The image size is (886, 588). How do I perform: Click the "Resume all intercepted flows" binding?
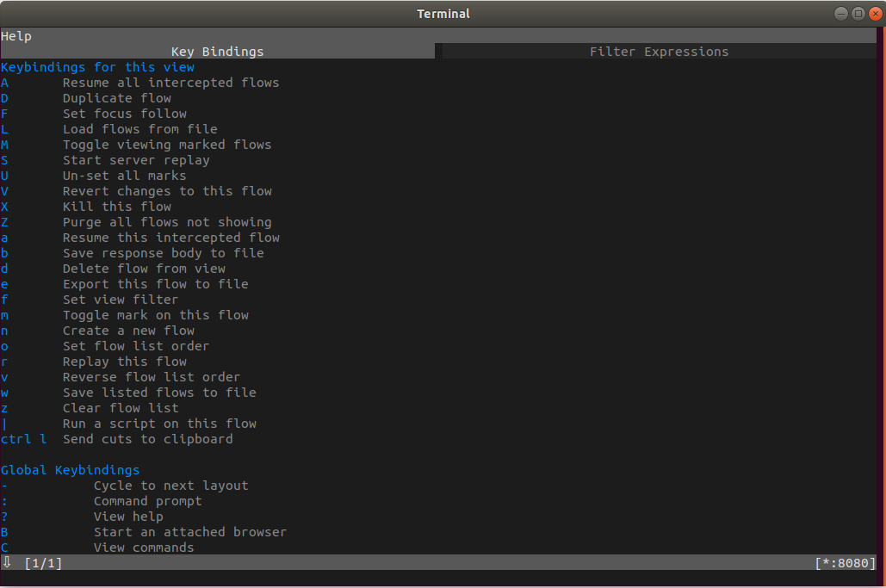tap(170, 82)
